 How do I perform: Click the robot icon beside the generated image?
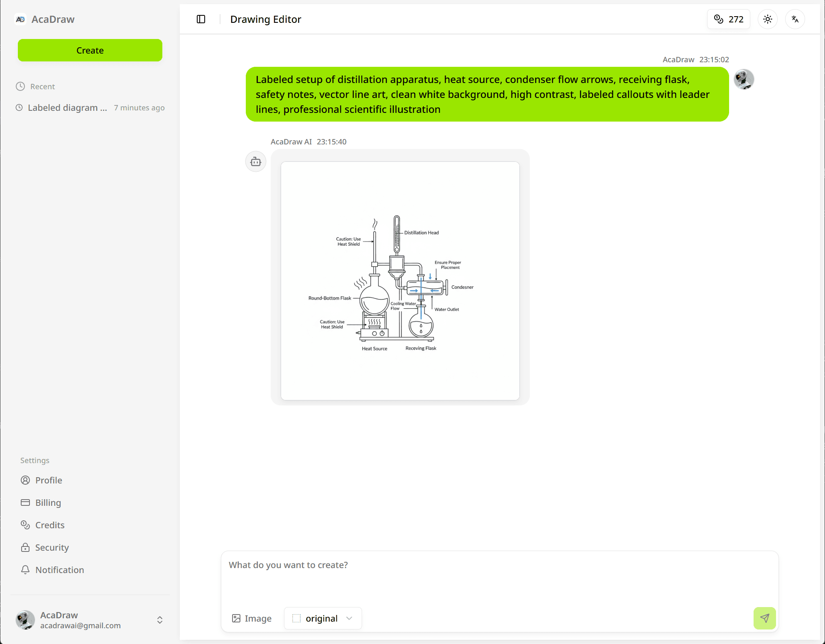[x=255, y=161]
